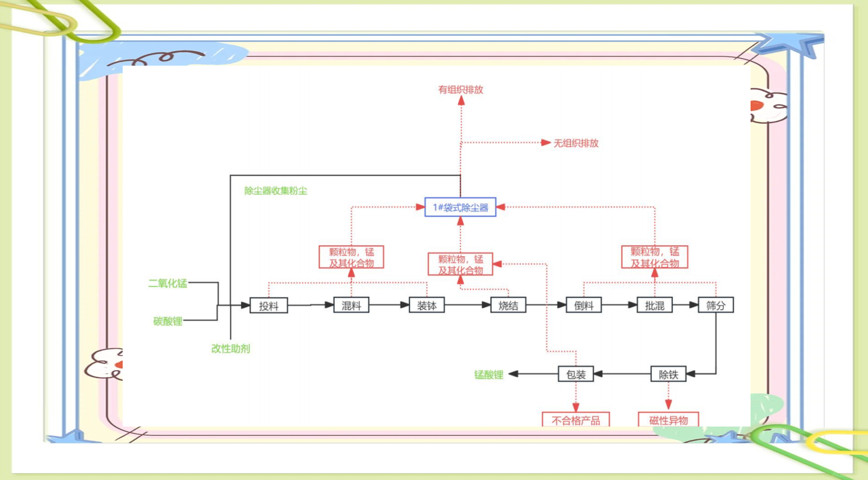
Task: Select the 烧结 step in the flowchart
Action: click(x=508, y=306)
